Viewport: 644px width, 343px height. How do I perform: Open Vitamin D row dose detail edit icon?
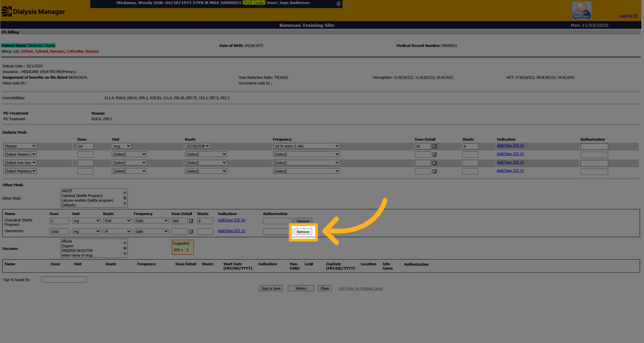click(x=435, y=155)
